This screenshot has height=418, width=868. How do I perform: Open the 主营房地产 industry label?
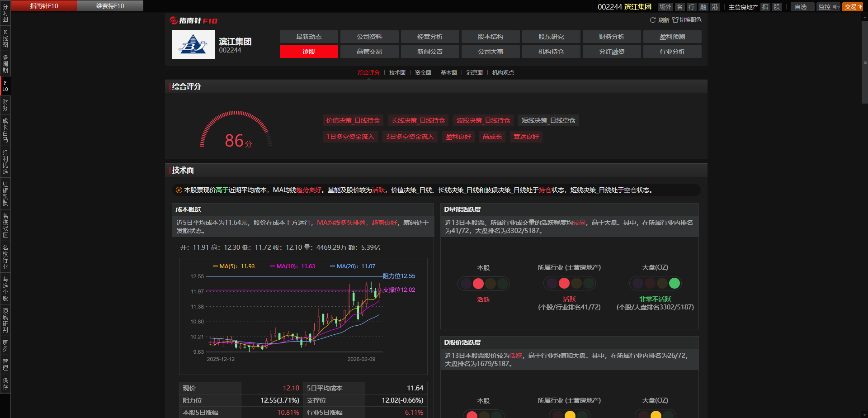pyautogui.click(x=743, y=7)
